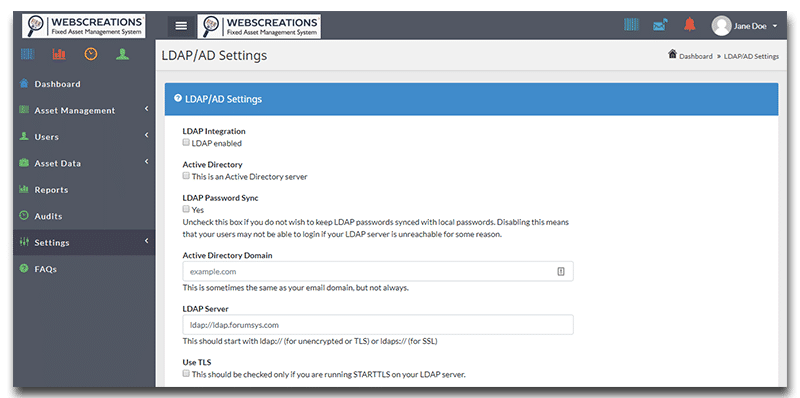Viewport: 800px width, 398px height.
Task: Click the FAQs question mark icon
Action: click(x=23, y=268)
